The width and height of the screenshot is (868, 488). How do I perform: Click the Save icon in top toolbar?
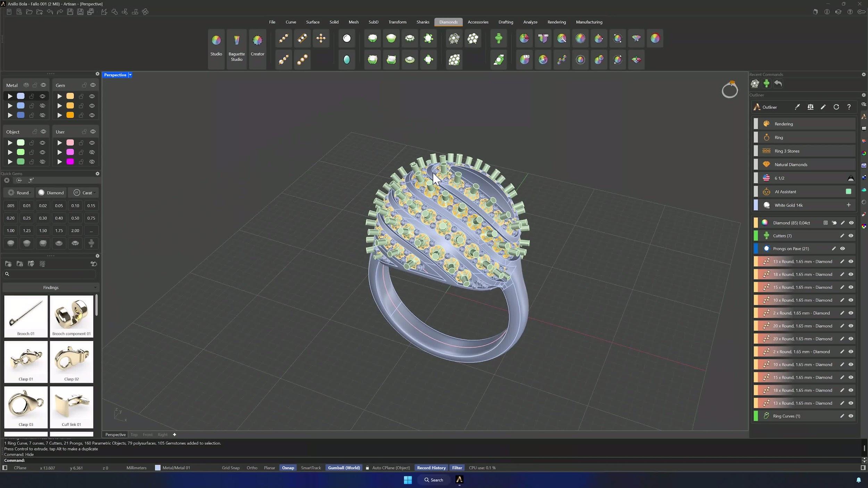tap(70, 12)
